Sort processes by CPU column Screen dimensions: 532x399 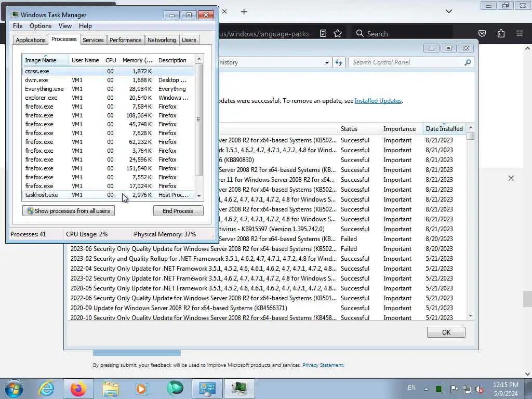(111, 60)
